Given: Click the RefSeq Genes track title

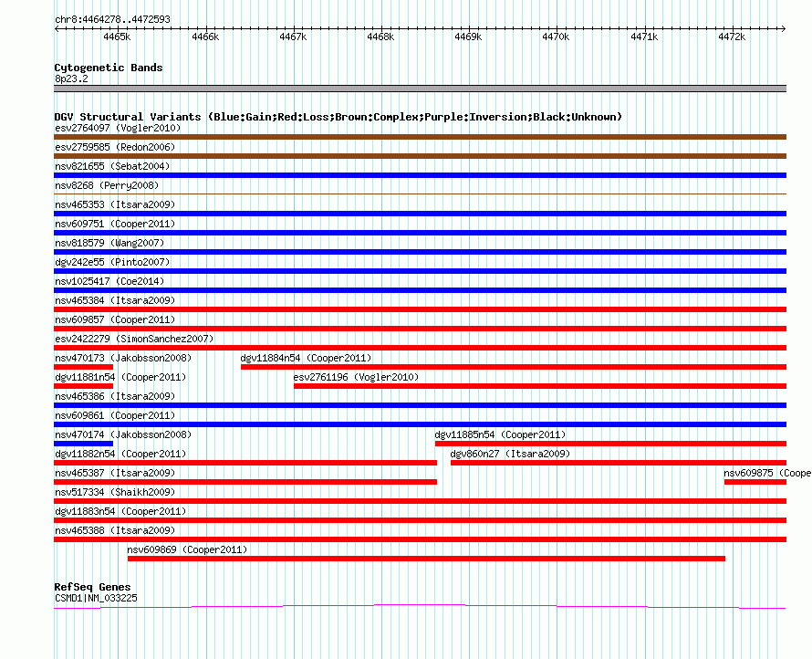Looking at the screenshot, I should (x=92, y=587).
